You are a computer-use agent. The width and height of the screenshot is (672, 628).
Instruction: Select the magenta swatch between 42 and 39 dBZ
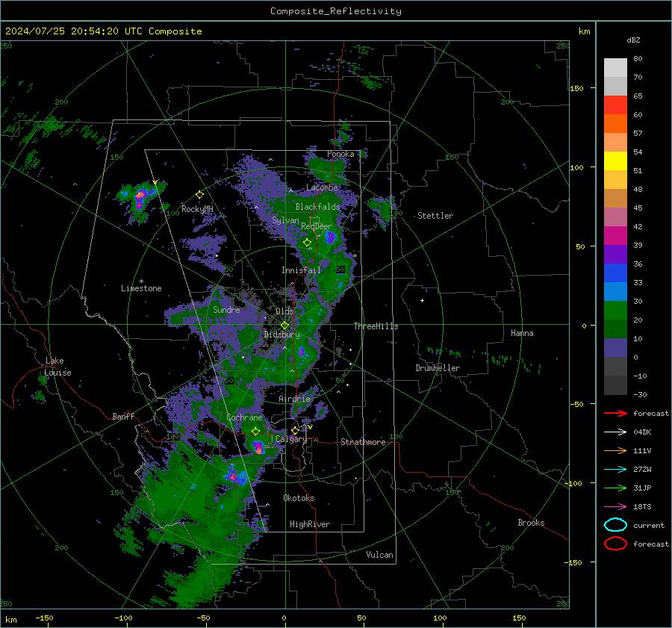(x=615, y=236)
